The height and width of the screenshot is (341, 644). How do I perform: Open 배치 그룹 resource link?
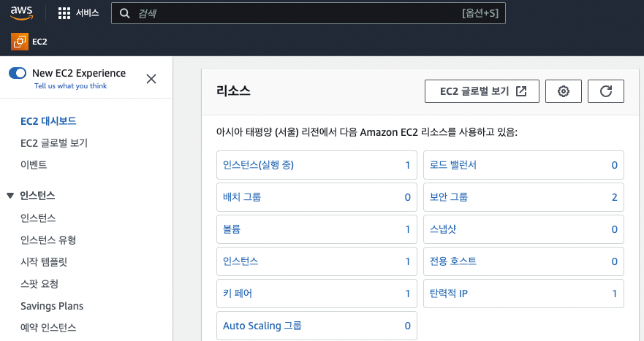242,197
